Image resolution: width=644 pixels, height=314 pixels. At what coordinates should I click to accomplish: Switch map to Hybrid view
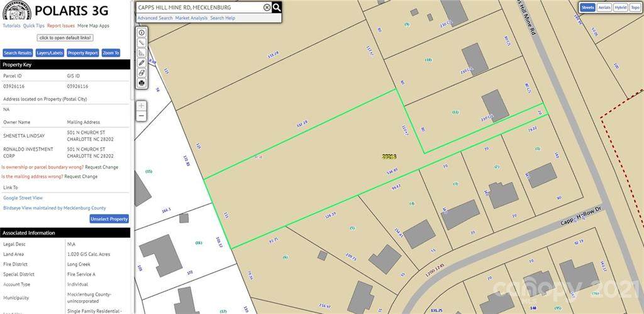tap(621, 8)
